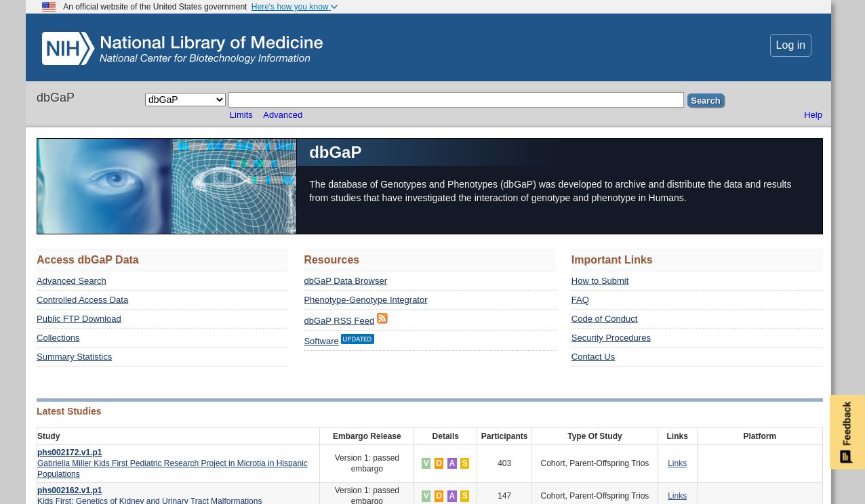Click the green V icon for phs002162
Image resolution: width=865 pixels, height=504 pixels.
(x=426, y=496)
